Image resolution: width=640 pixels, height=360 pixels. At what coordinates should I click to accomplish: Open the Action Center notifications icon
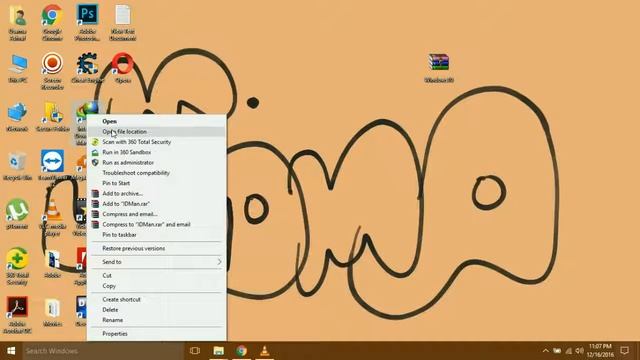click(x=624, y=351)
